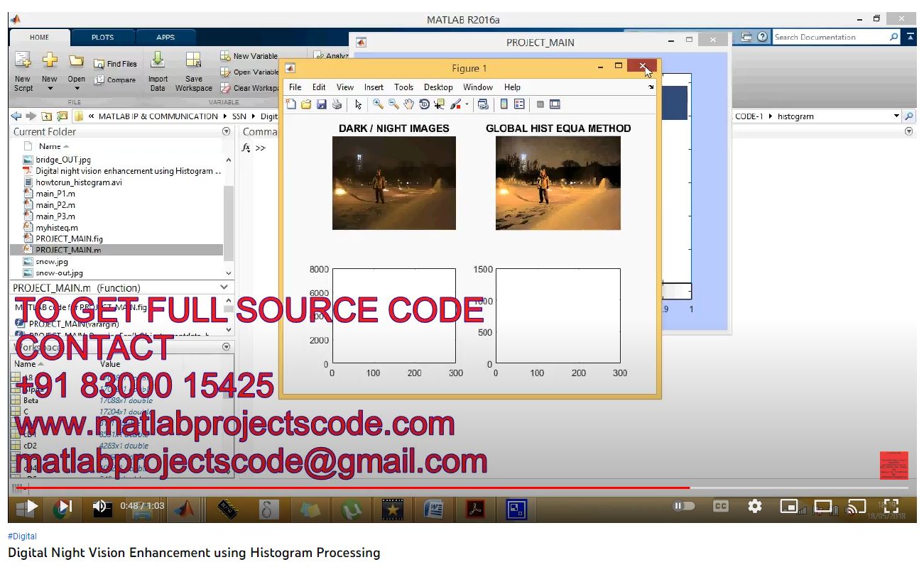The height and width of the screenshot is (567, 924).
Task: Select the Zoom In tool in Figure 1
Action: pyautogui.click(x=378, y=104)
